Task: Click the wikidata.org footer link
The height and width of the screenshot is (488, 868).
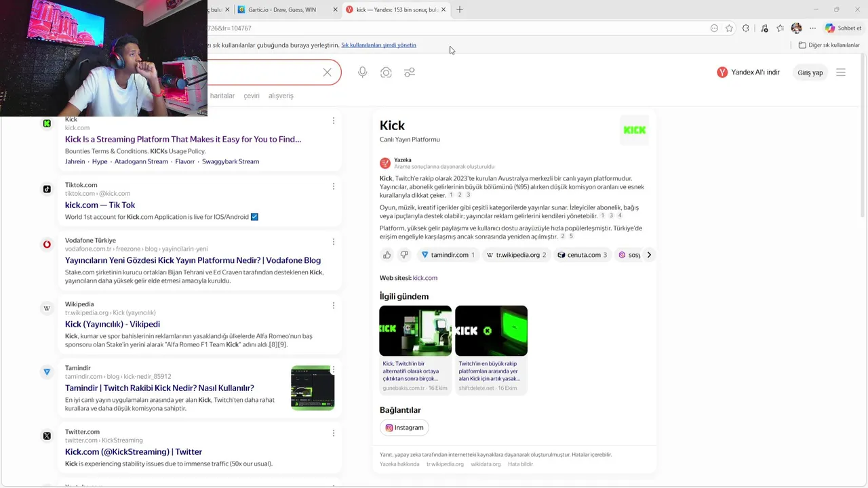Action: point(486,464)
